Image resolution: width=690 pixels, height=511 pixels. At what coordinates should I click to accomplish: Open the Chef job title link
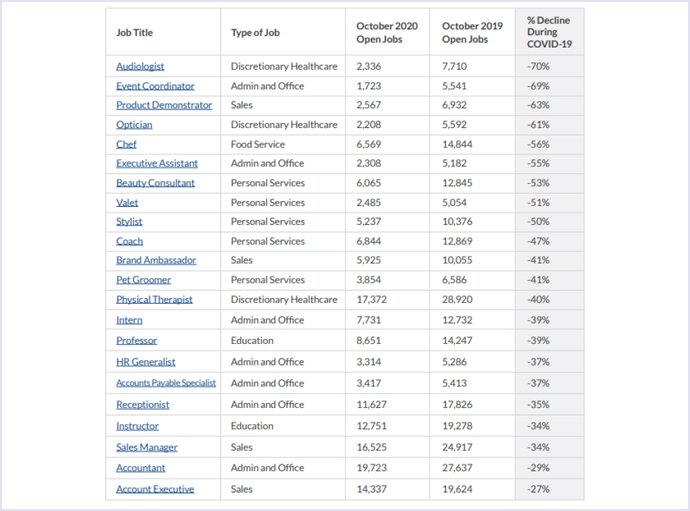125,144
